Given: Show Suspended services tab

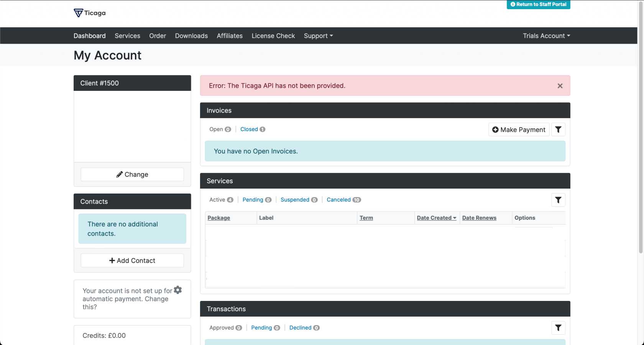Looking at the screenshot, I should (299, 200).
